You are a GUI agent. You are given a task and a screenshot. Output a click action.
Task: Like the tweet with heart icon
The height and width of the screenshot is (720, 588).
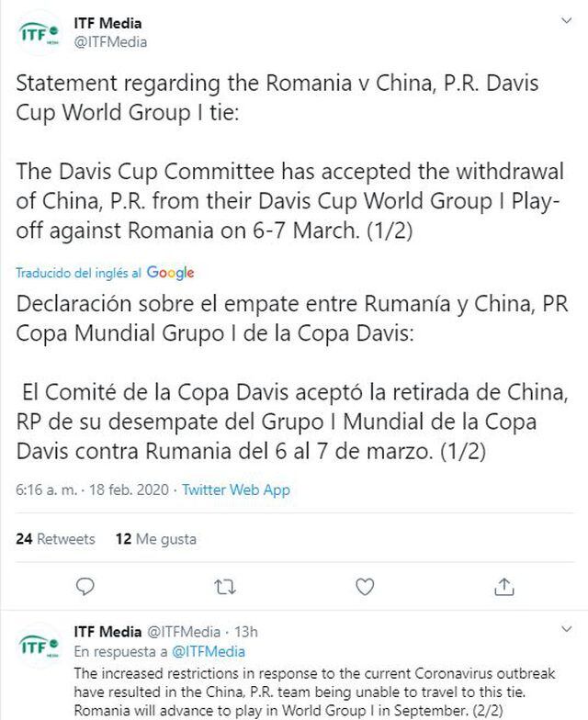click(365, 586)
